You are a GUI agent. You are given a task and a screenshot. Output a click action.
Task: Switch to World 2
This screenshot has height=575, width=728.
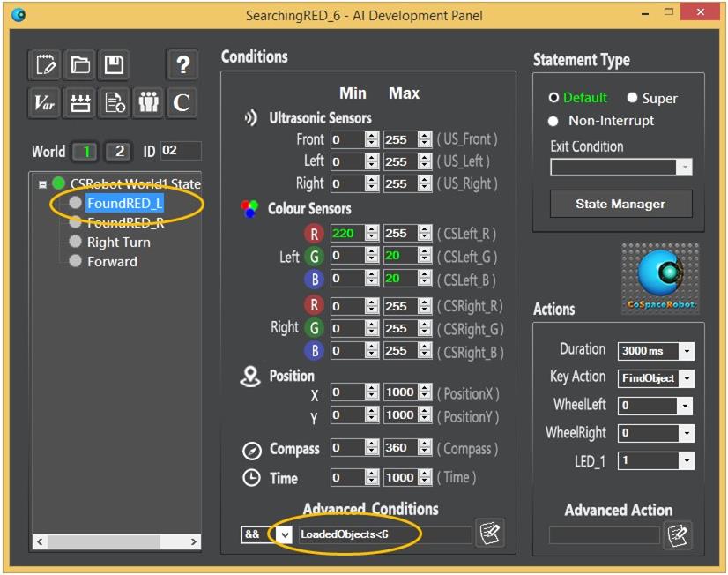click(x=119, y=151)
